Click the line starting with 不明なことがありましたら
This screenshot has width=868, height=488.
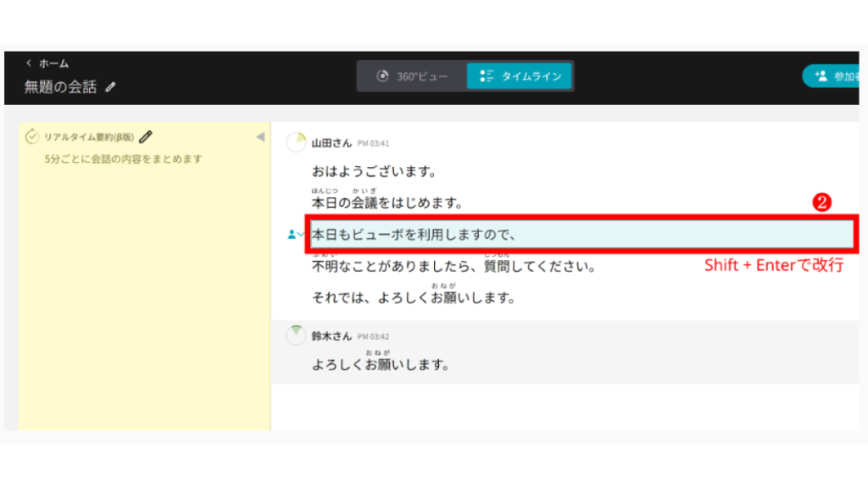click(453, 267)
